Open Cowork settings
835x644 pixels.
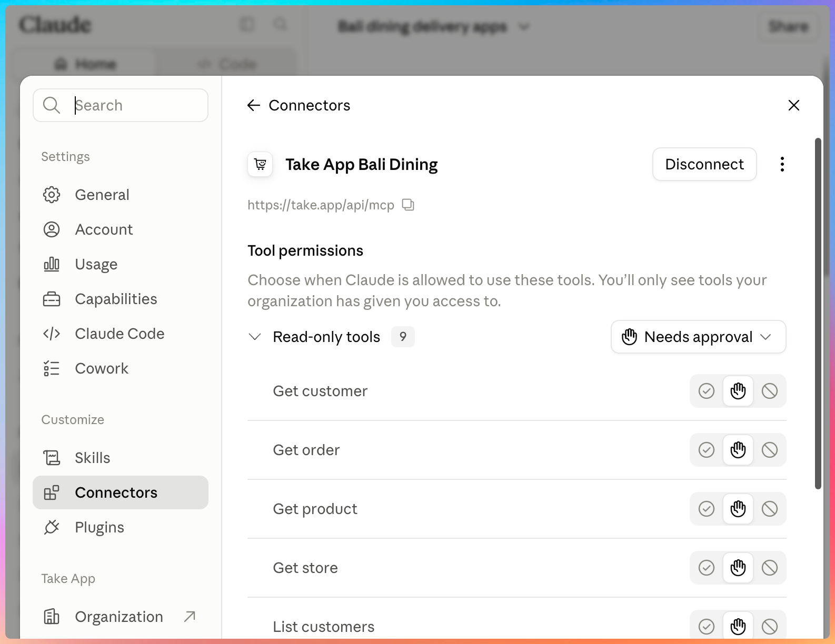click(121, 368)
